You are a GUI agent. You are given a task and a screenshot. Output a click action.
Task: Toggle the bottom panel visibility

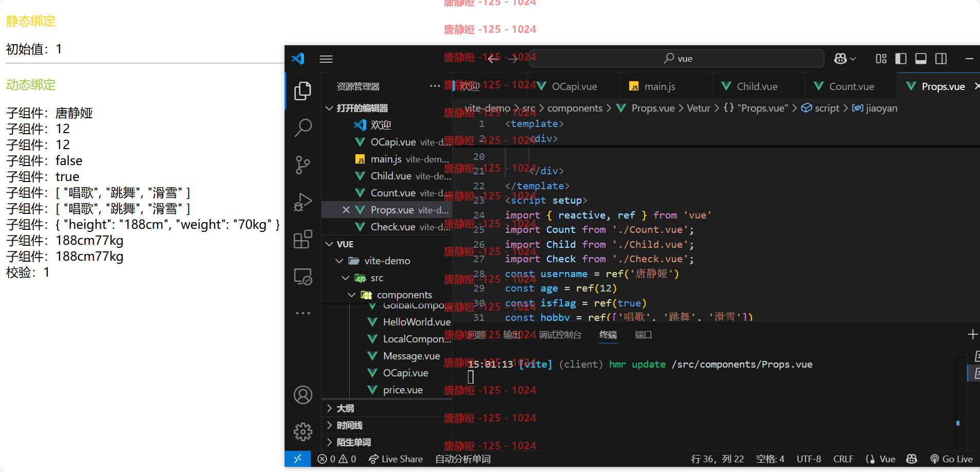pos(921,59)
